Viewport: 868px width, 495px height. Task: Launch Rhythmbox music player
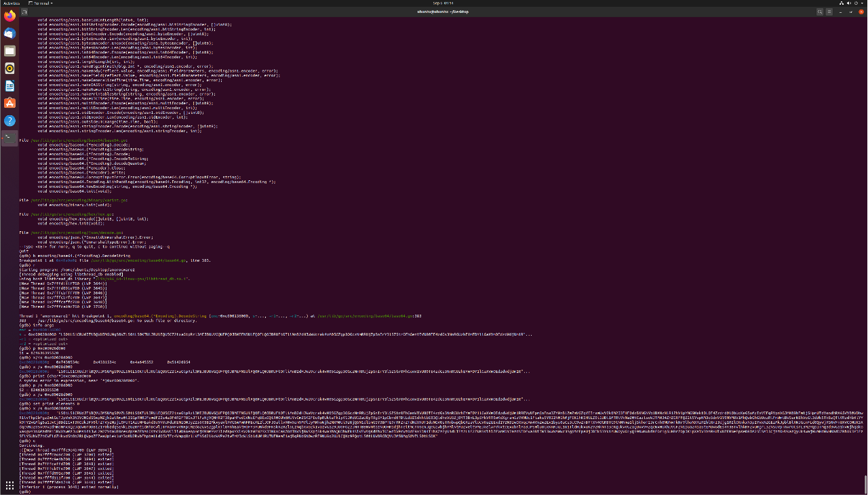coord(9,68)
